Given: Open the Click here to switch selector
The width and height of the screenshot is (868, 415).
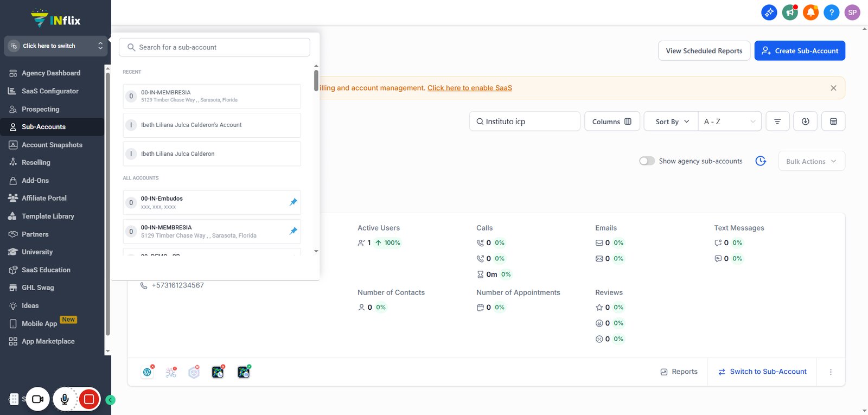Looking at the screenshot, I should [55, 46].
